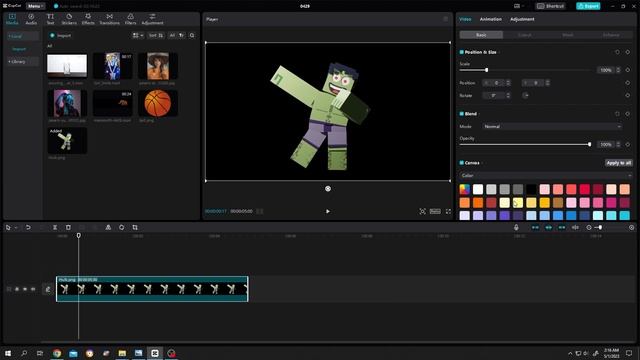Click the crop icon in timeline toolbar
This screenshot has width=640, height=360.
click(135, 227)
